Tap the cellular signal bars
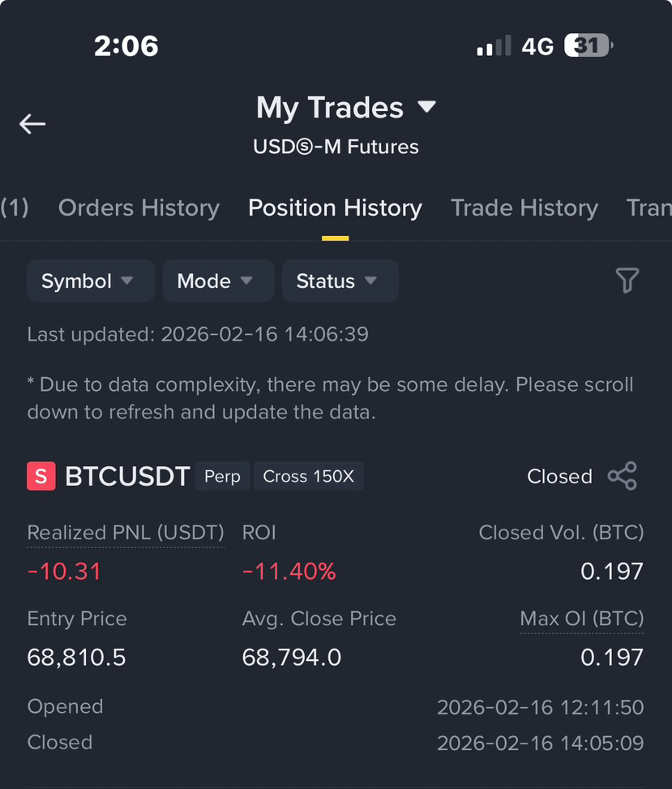Viewport: 672px width, 789px height. [x=494, y=45]
